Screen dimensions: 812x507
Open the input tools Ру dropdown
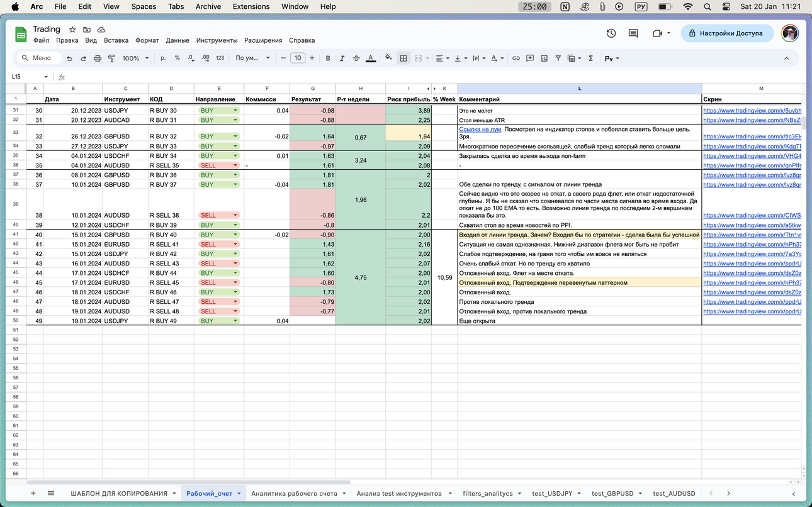click(612, 58)
